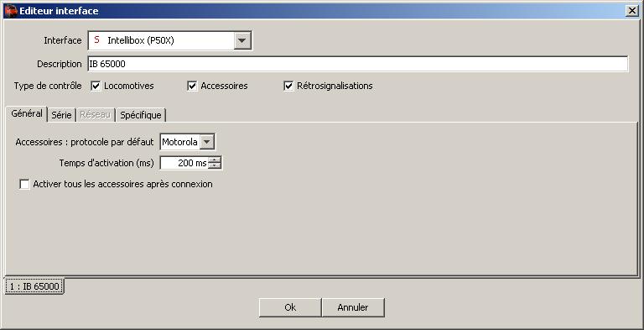Click the Temps d'activation 200 ms field
The width and height of the screenshot is (644, 330).
[x=184, y=164]
